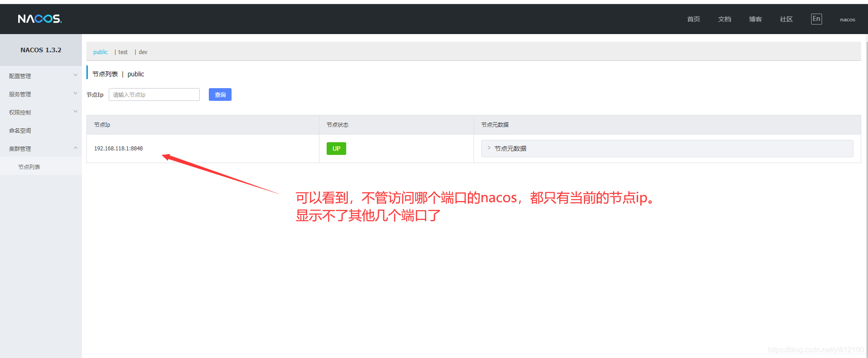The image size is (868, 358).
Task: Click chevron next to 配置管理
Action: [x=76, y=75]
